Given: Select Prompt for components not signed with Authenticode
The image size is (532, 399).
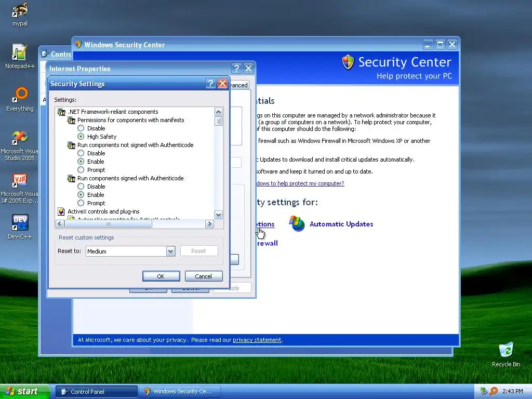Looking at the screenshot, I should (x=81, y=170).
